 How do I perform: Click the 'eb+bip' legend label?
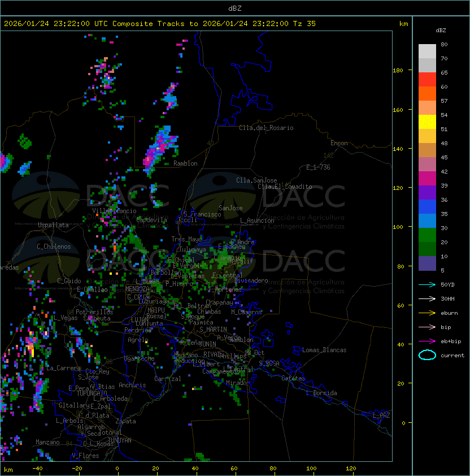coord(451,341)
